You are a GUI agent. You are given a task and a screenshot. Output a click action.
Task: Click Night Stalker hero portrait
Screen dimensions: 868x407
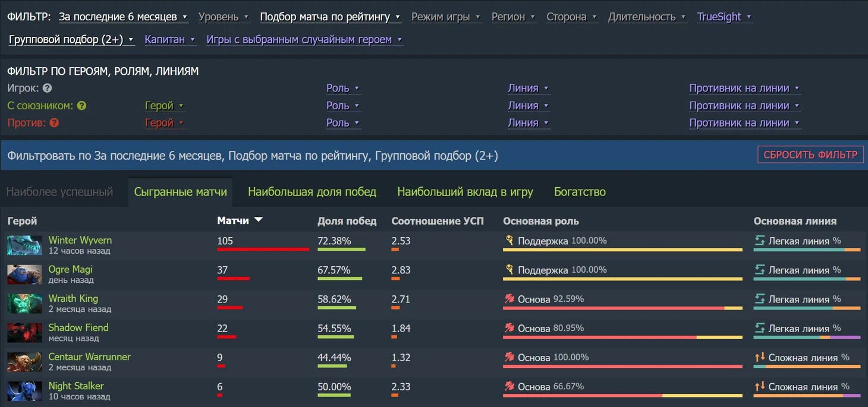[x=24, y=391]
